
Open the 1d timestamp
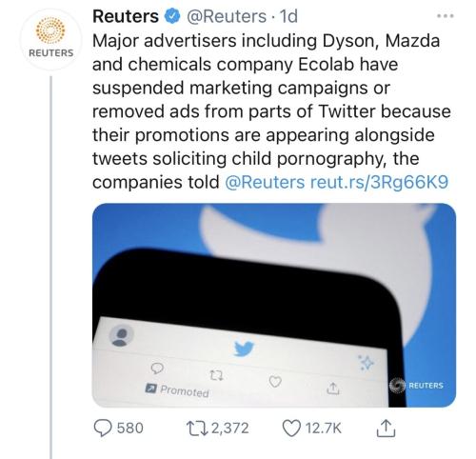288,16
